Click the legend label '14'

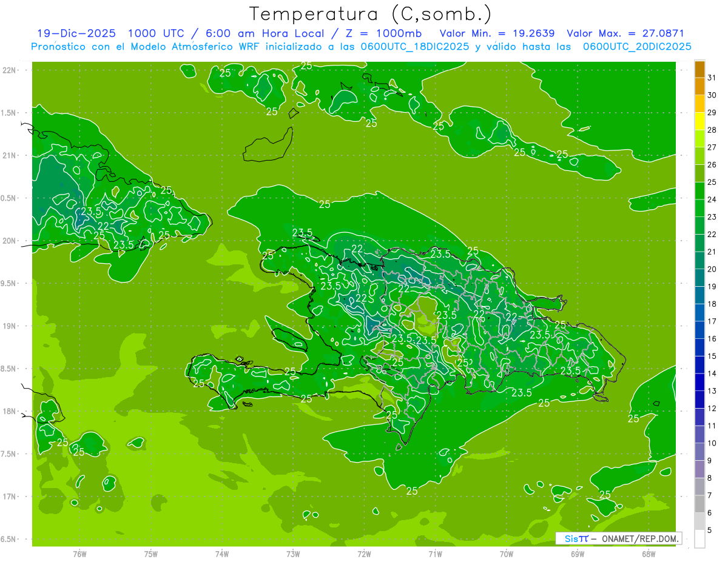point(712,373)
